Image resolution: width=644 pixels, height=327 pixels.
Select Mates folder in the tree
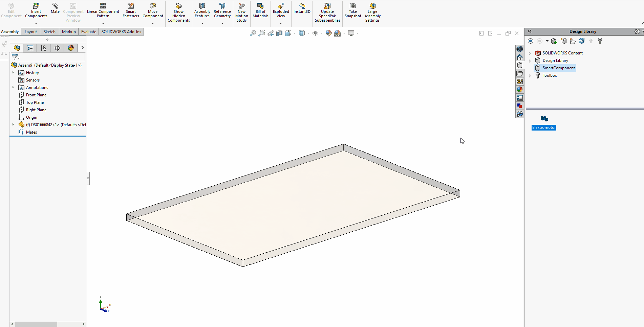(31, 132)
